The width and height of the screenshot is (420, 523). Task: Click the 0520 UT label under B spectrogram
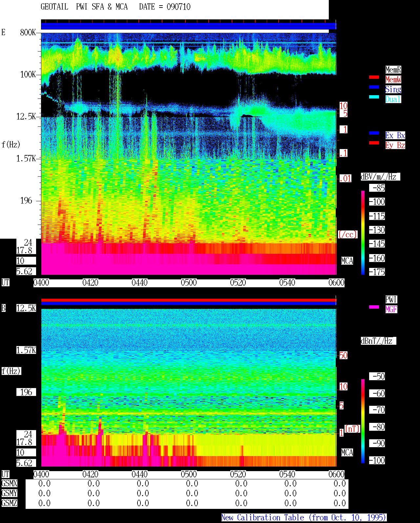238,474
